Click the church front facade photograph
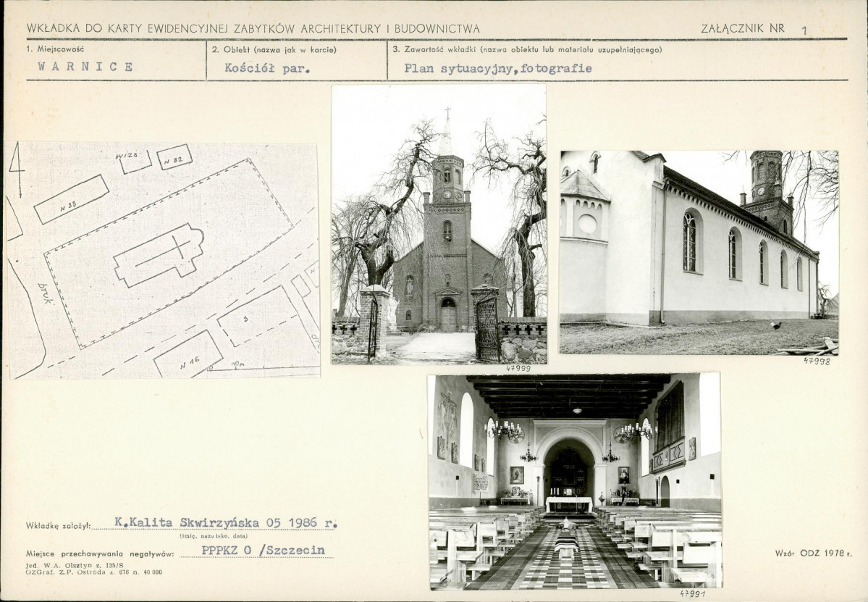The image size is (868, 602). 439,225
